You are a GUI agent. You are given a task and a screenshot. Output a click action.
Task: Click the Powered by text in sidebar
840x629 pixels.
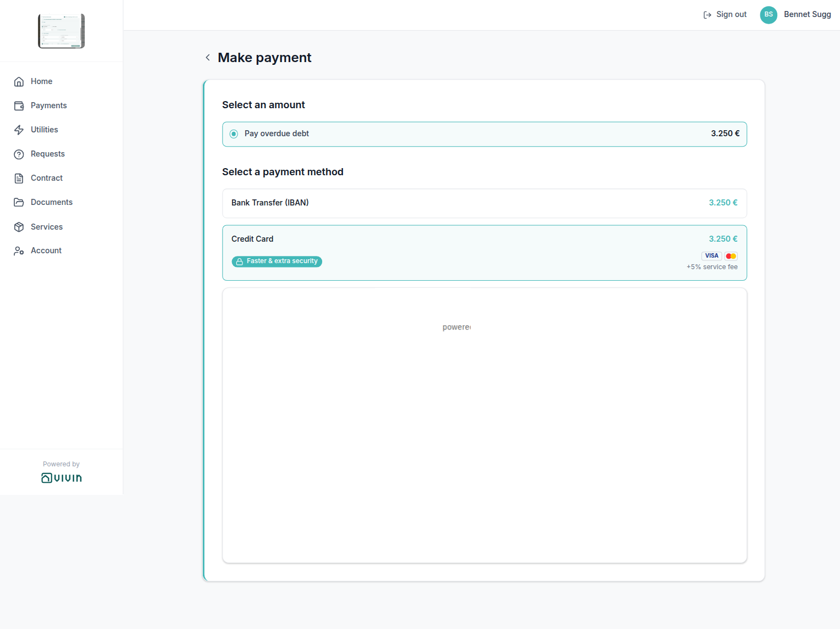click(x=61, y=464)
